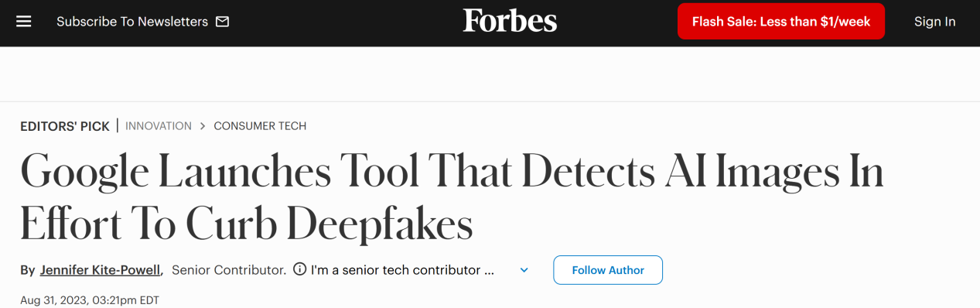Open the Innovation breadcrumb category
This screenshot has width=980, height=308.
coord(159,126)
